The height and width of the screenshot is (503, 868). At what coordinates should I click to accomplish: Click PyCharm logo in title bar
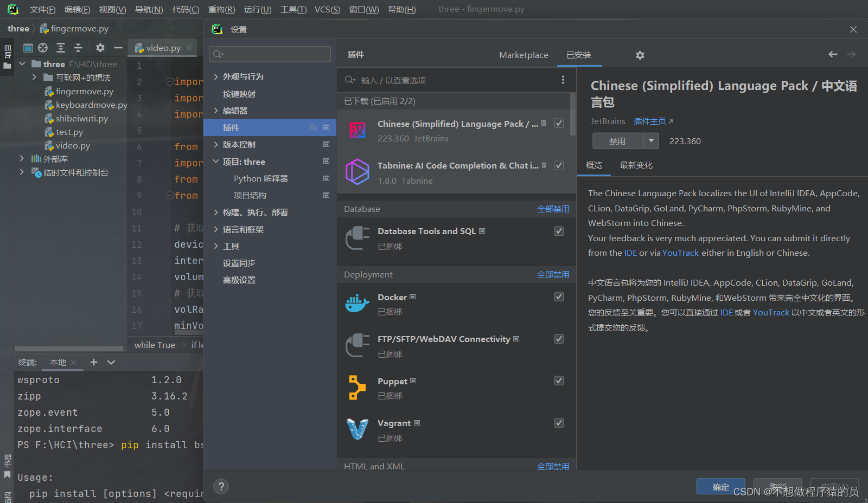tap(13, 9)
